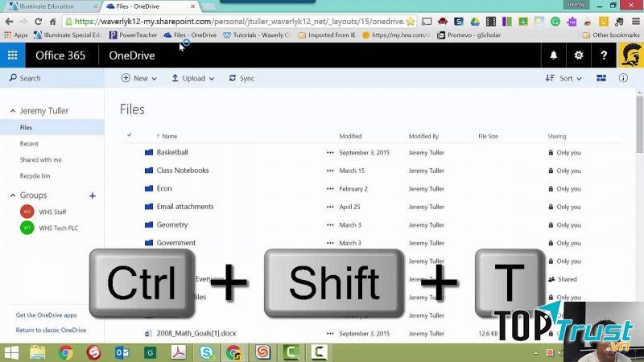644x362 pixels.
Task: Select Recent in the left navigation
Action: point(29,143)
